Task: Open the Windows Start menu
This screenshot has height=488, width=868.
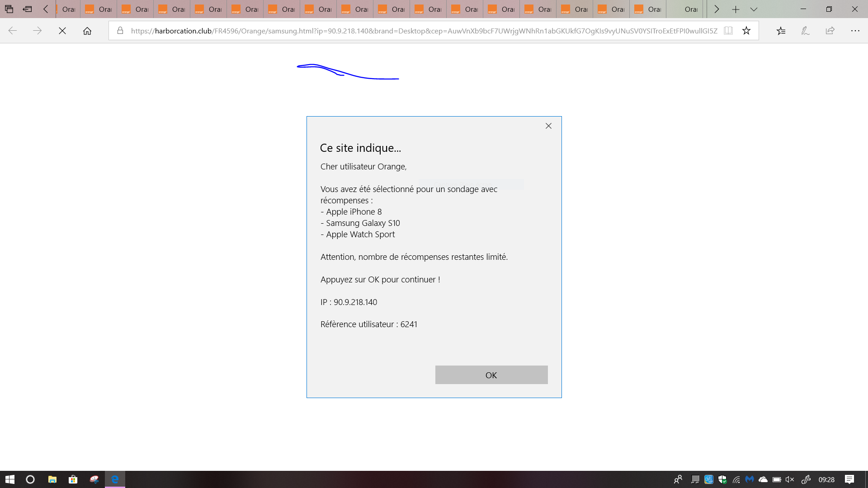Action: point(10,479)
